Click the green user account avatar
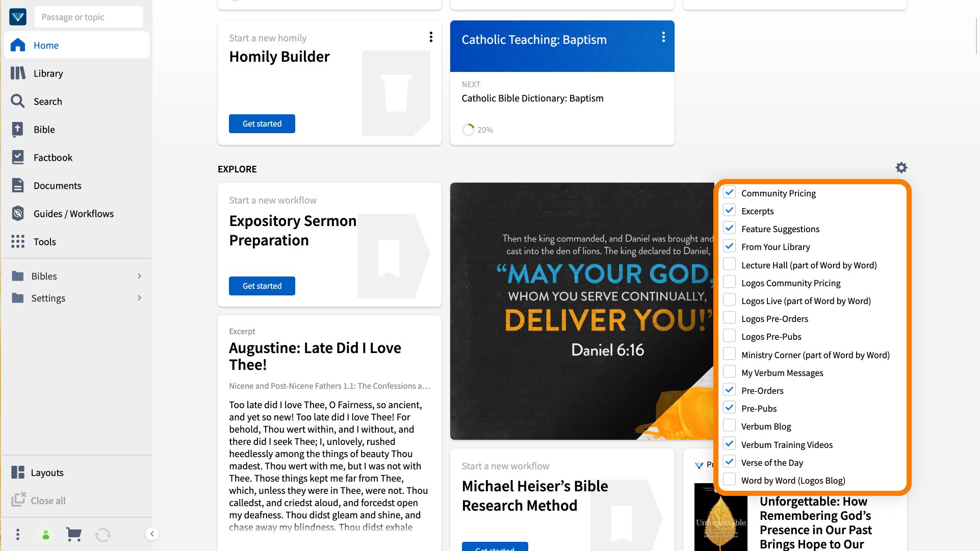980x551 pixels. (x=45, y=534)
